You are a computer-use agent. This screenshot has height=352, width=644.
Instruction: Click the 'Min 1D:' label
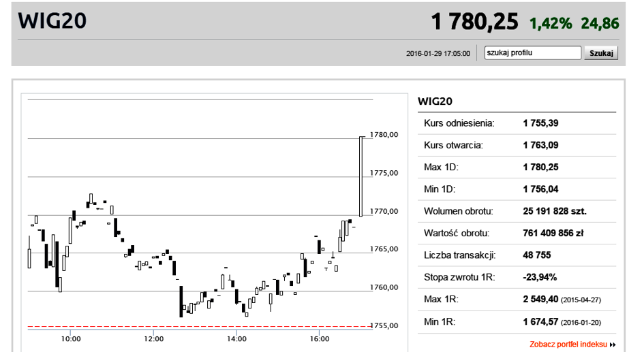point(440,189)
